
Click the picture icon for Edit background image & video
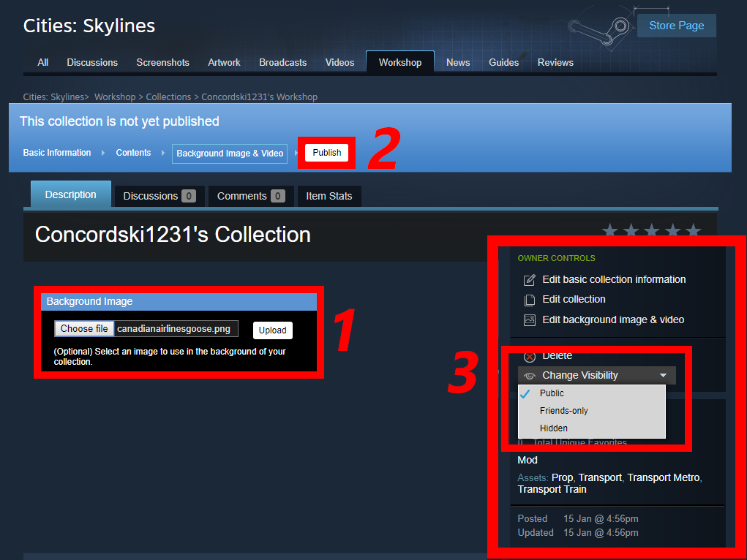point(529,320)
